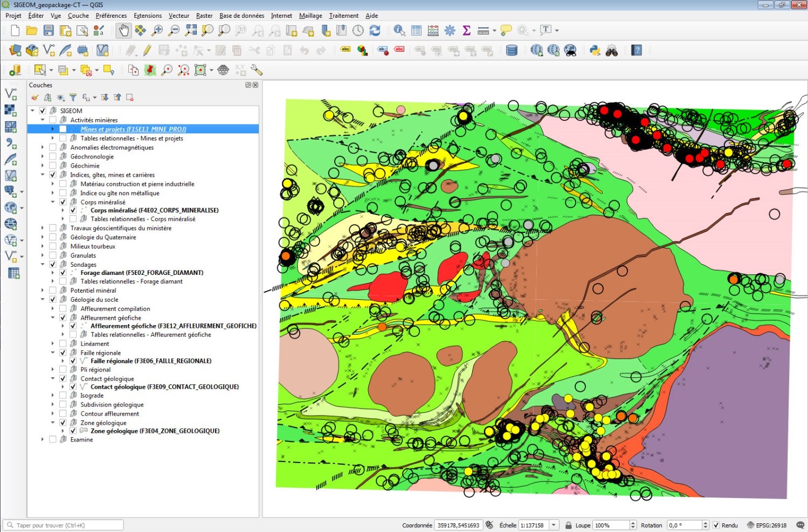
Task: Open the field calculator abacus icon
Action: (x=433, y=31)
